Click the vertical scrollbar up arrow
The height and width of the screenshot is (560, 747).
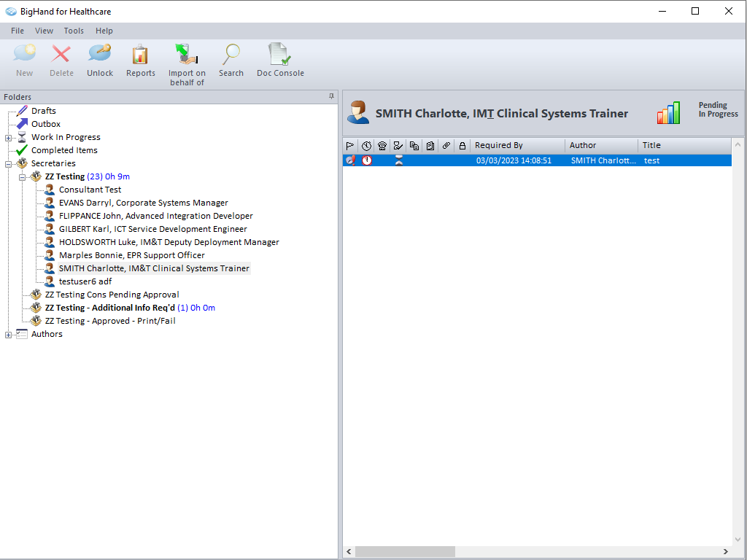pos(738,144)
